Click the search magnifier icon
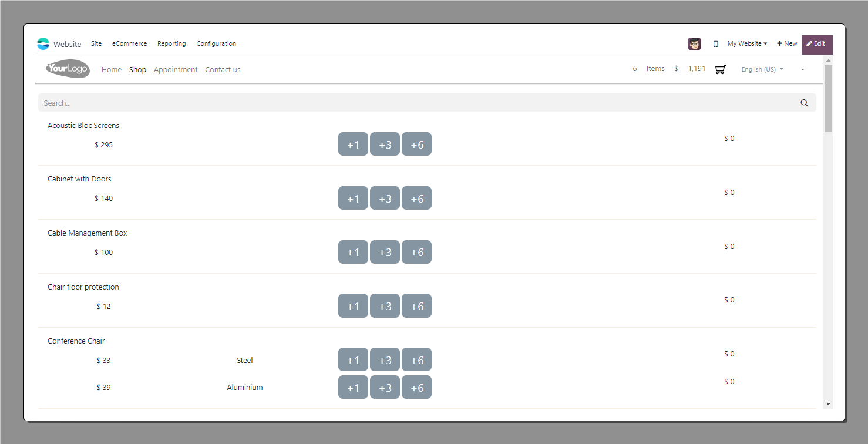868x444 pixels. coord(805,103)
